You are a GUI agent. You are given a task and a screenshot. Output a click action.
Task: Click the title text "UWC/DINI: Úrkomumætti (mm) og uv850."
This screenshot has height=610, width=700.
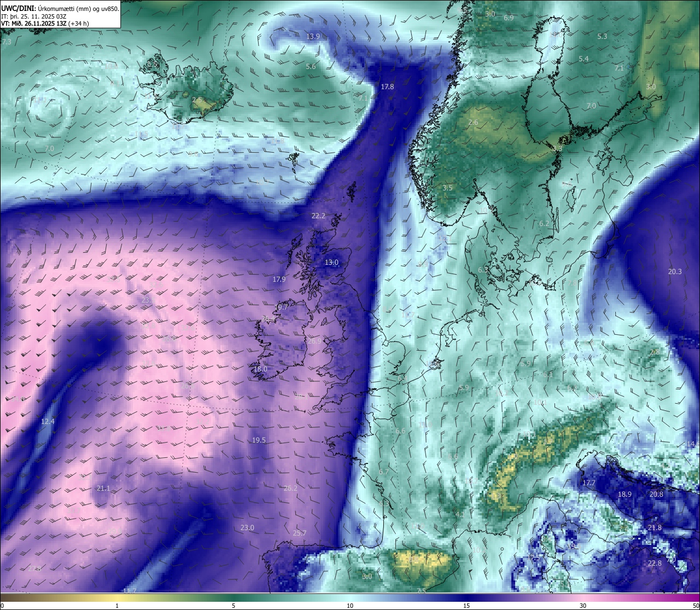pos(60,8)
